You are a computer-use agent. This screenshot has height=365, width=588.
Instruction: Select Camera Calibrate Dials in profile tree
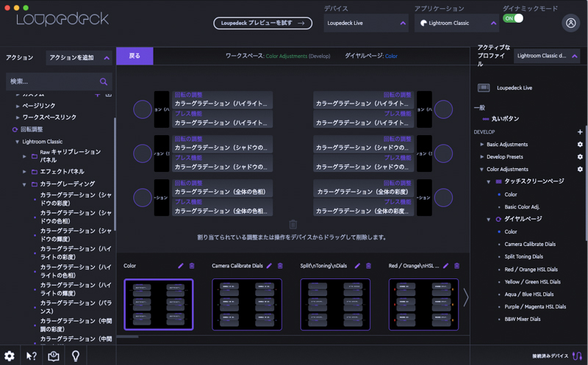click(x=530, y=244)
